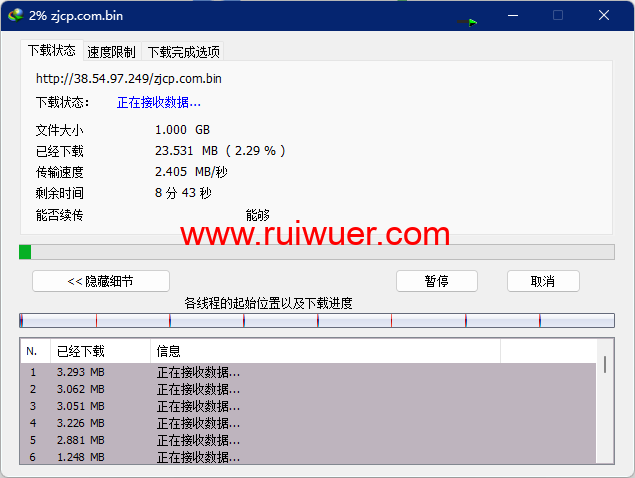The height and width of the screenshot is (478, 635).
Task: Switch to the 下载状态 tab
Action: tap(51, 51)
